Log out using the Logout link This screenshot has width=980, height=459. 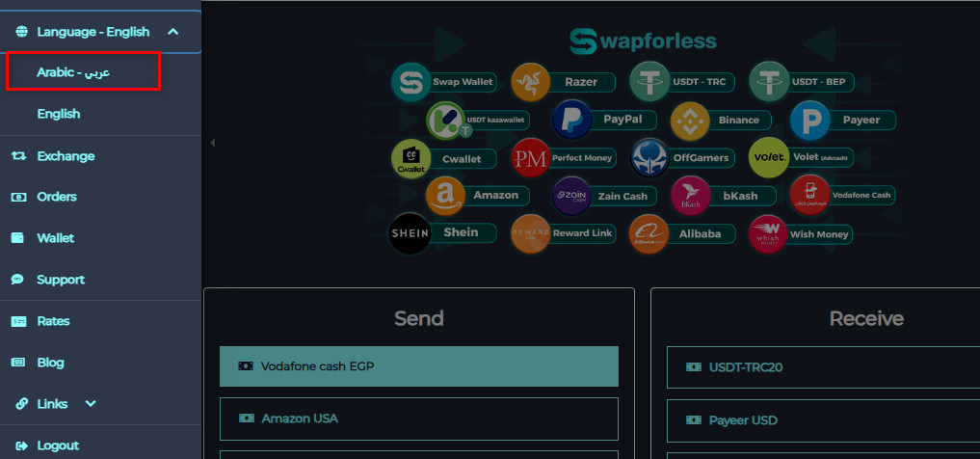pyautogui.click(x=57, y=445)
